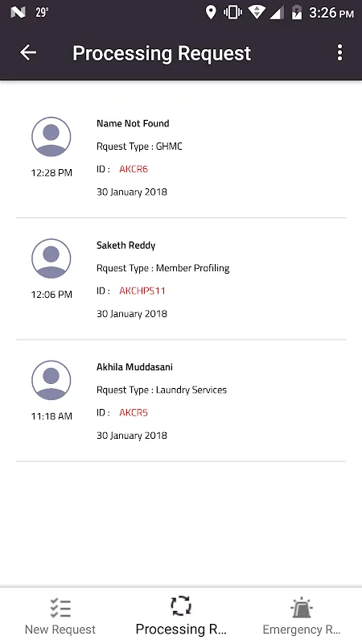The image size is (362, 644).
Task: Tap Akhila Muddasani's profile avatar
Action: pyautogui.click(x=51, y=380)
